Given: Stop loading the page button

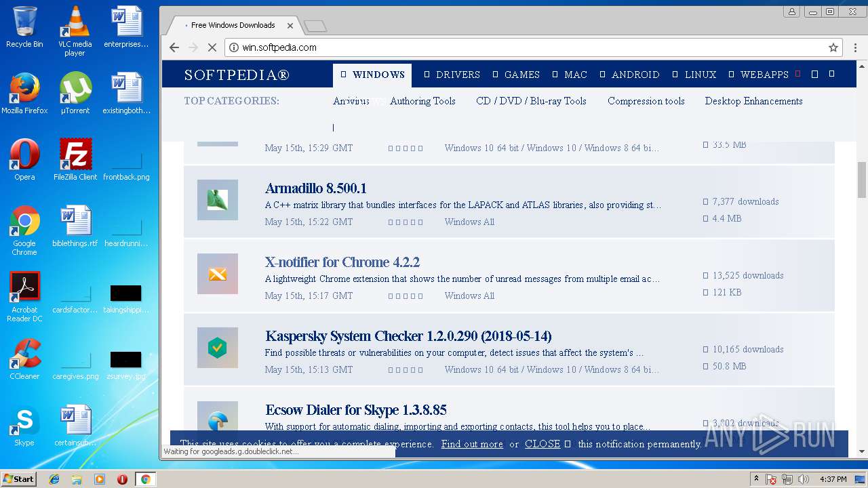Looking at the screenshot, I should click(x=212, y=47).
